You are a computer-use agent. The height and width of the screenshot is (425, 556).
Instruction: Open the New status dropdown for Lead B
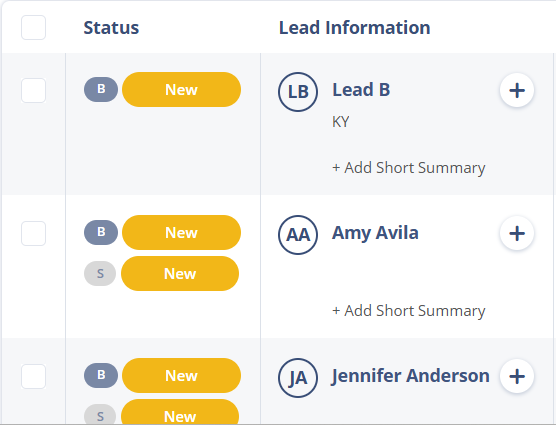(182, 89)
